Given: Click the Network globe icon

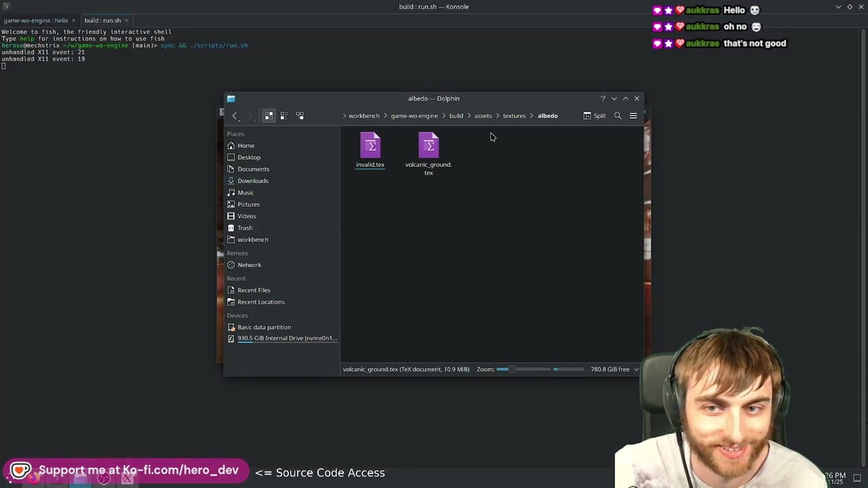Looking at the screenshot, I should [x=231, y=265].
